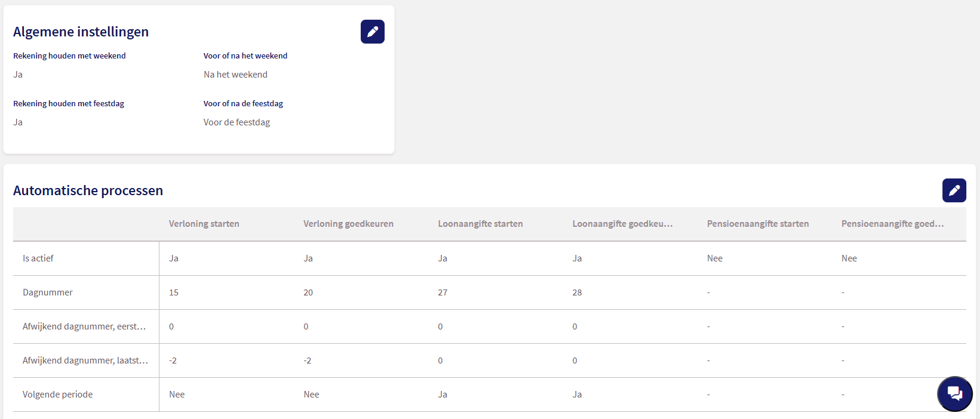Click the Voor de feestdag value
Screen dimensions: 980x419
[x=236, y=122]
